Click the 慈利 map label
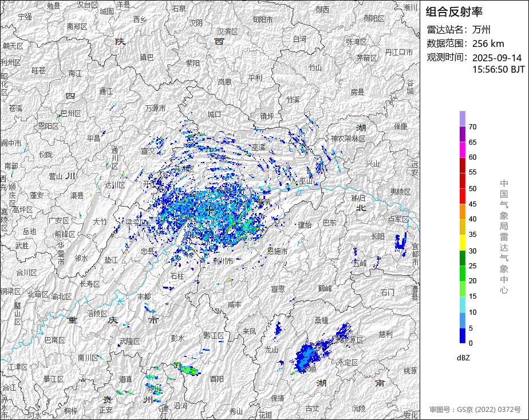Viewport: 529px width, 420px height. [386, 334]
